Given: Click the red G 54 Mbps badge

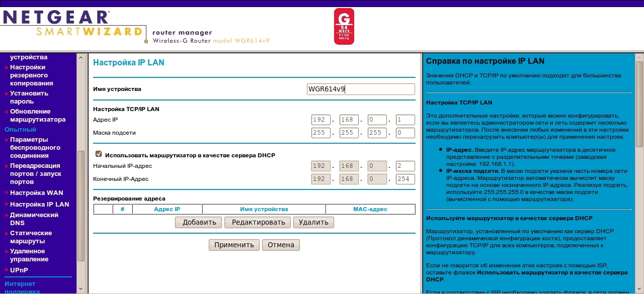Looking at the screenshot, I should [344, 26].
